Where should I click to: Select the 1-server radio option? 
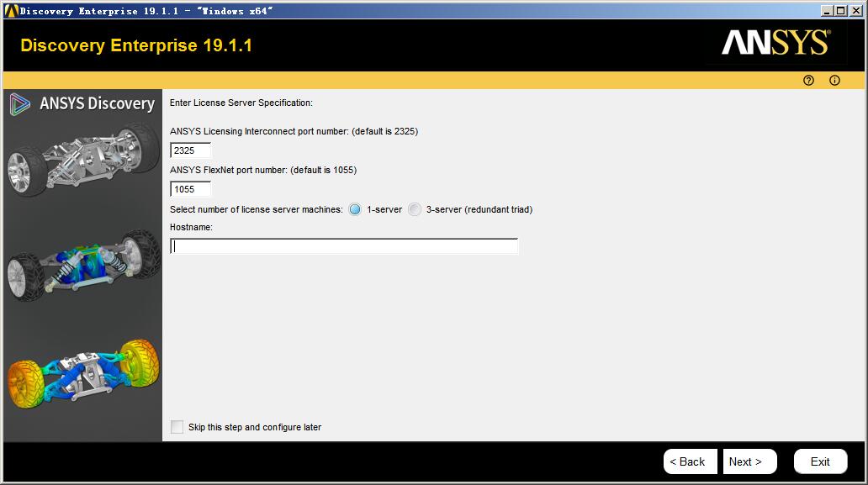coord(355,209)
